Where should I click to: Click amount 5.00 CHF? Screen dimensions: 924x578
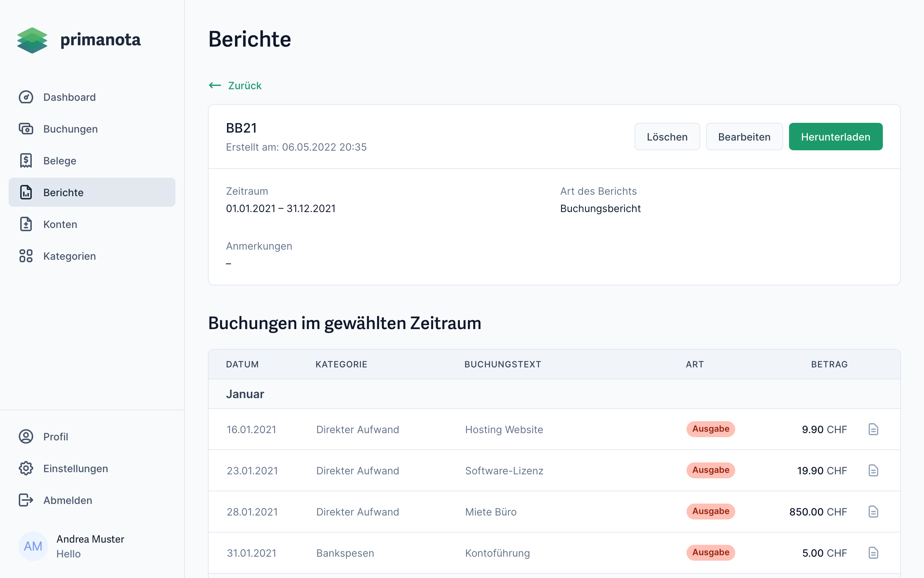point(824,553)
